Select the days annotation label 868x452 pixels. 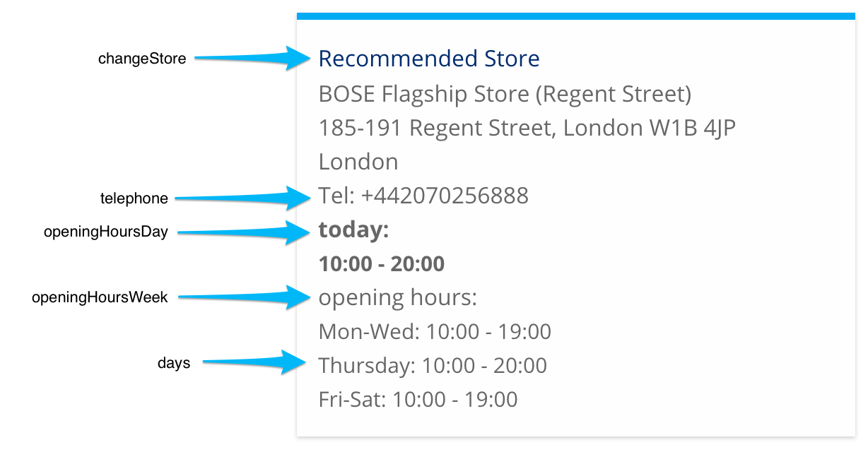[174, 362]
